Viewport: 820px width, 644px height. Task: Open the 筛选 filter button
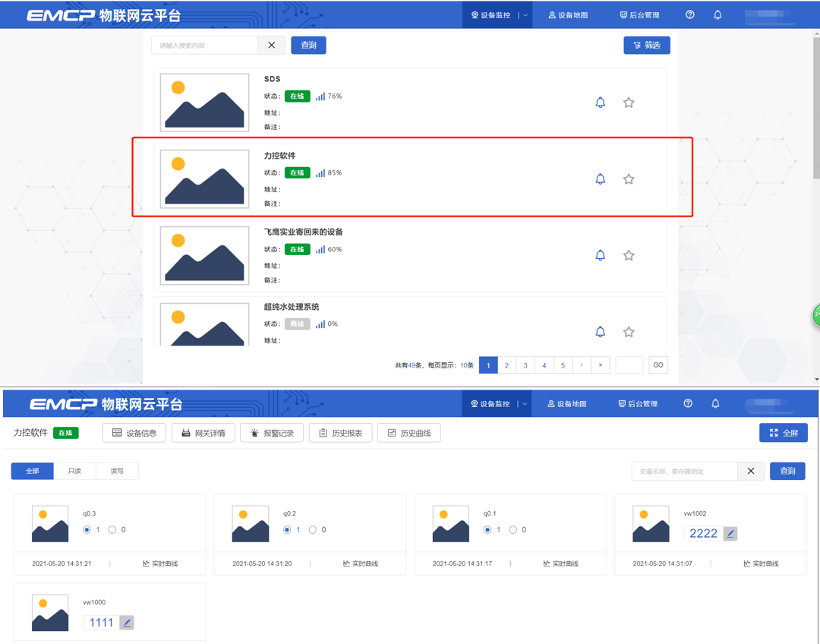tap(647, 45)
